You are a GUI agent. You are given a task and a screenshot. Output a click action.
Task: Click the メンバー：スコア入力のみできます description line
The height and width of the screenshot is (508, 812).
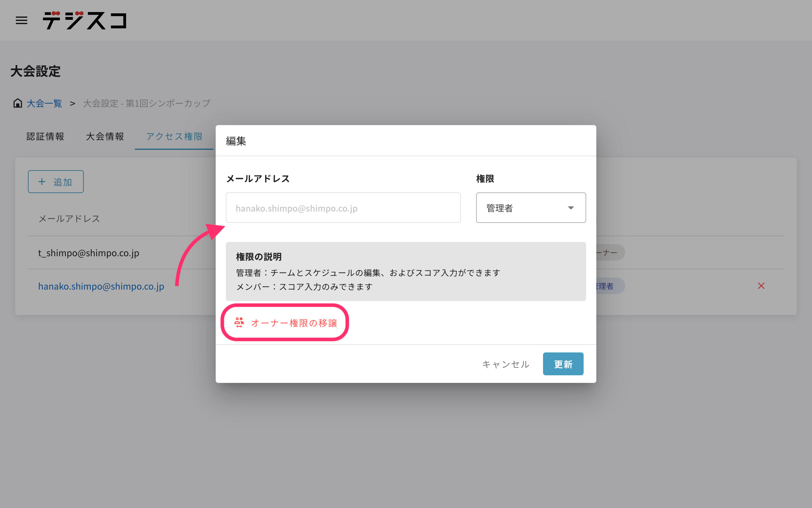pyautogui.click(x=304, y=287)
